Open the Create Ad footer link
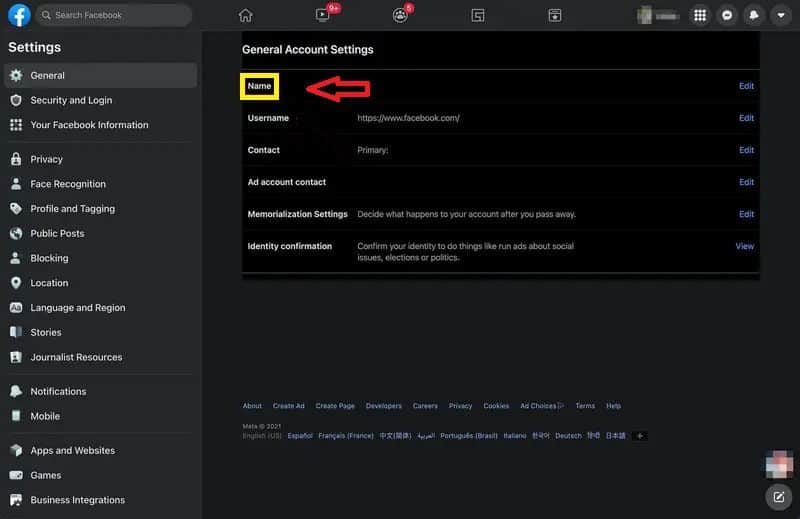This screenshot has width=800, height=519. point(289,406)
